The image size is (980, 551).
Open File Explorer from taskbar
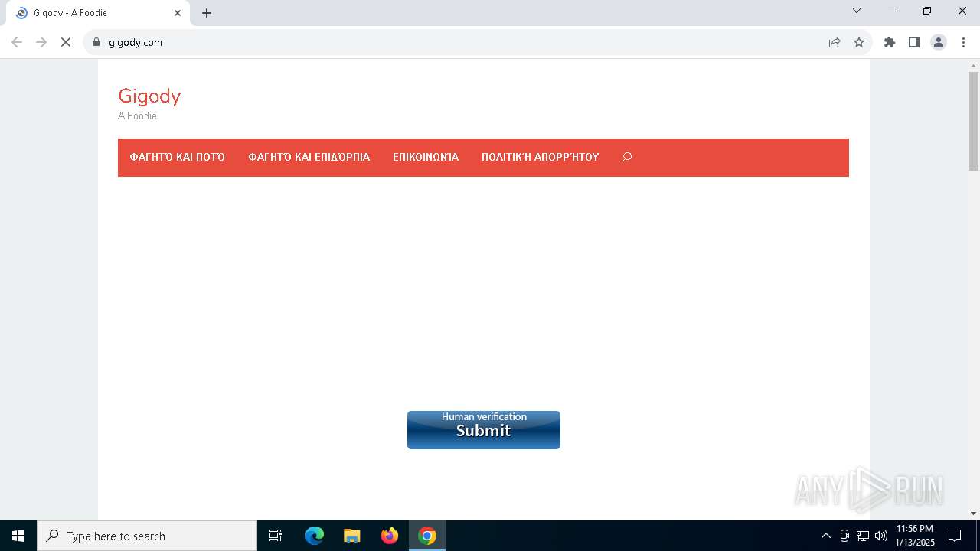point(352,536)
